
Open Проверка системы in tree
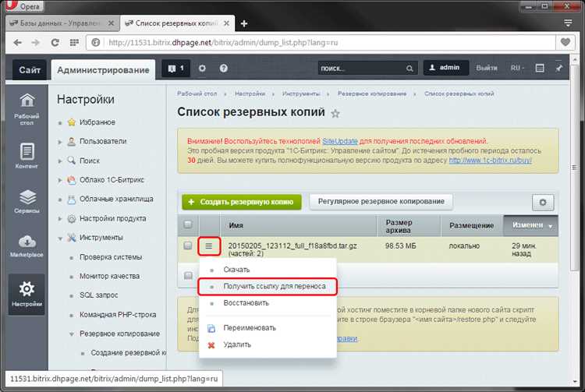pos(111,257)
